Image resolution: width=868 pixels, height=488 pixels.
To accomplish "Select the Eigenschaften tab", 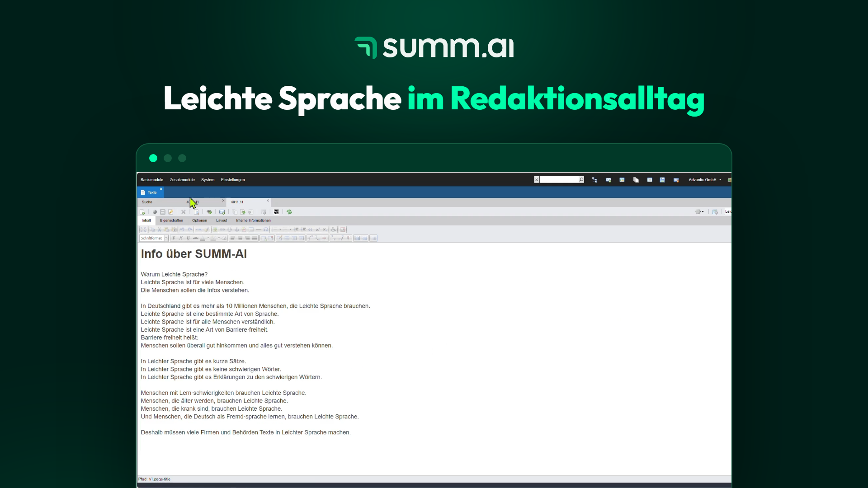I will [171, 221].
